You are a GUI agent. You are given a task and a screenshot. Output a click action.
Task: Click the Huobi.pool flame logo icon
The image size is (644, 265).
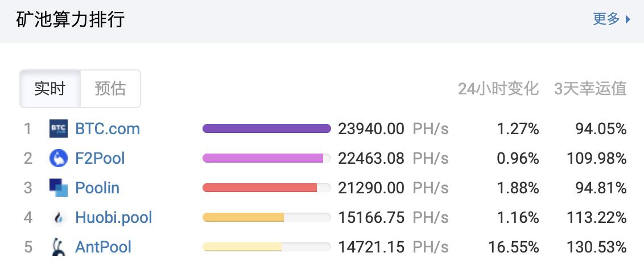pos(59,217)
